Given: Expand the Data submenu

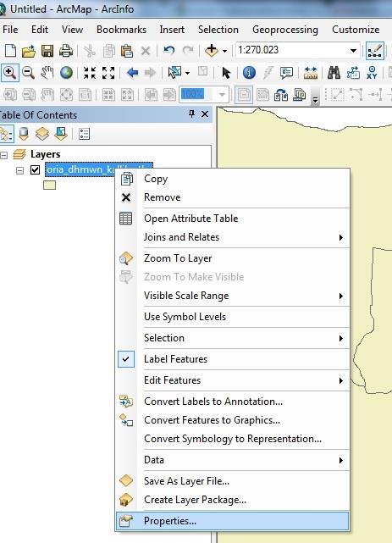Looking at the screenshot, I should pyautogui.click(x=341, y=460).
